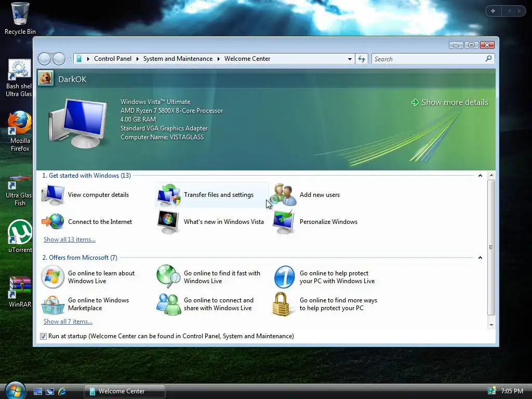Image resolution: width=532 pixels, height=399 pixels.
Task: Click the Offers from Microsoft heading
Action: pyautogui.click(x=79, y=258)
